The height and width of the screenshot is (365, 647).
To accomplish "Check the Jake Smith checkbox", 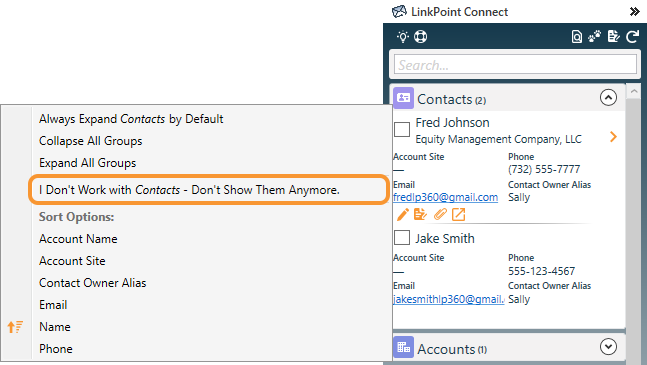I will (402, 238).
